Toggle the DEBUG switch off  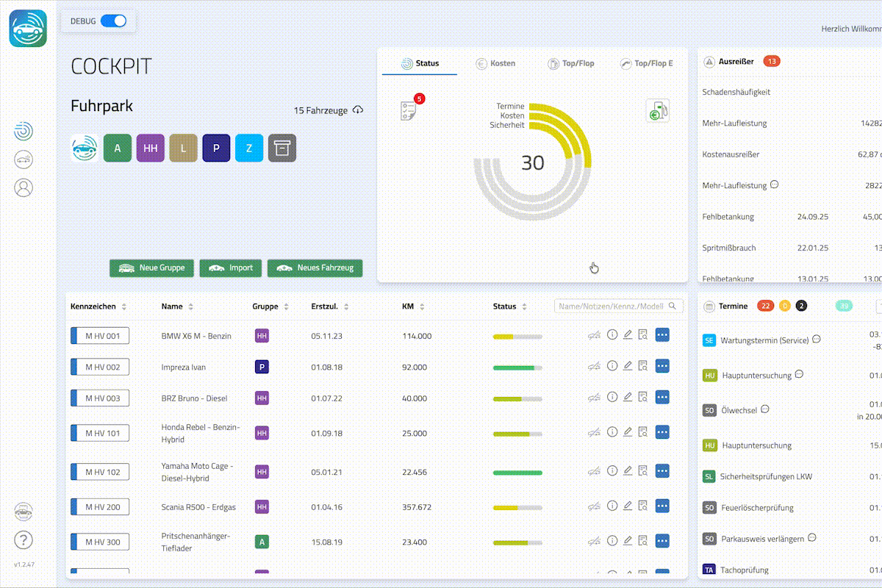coord(113,21)
